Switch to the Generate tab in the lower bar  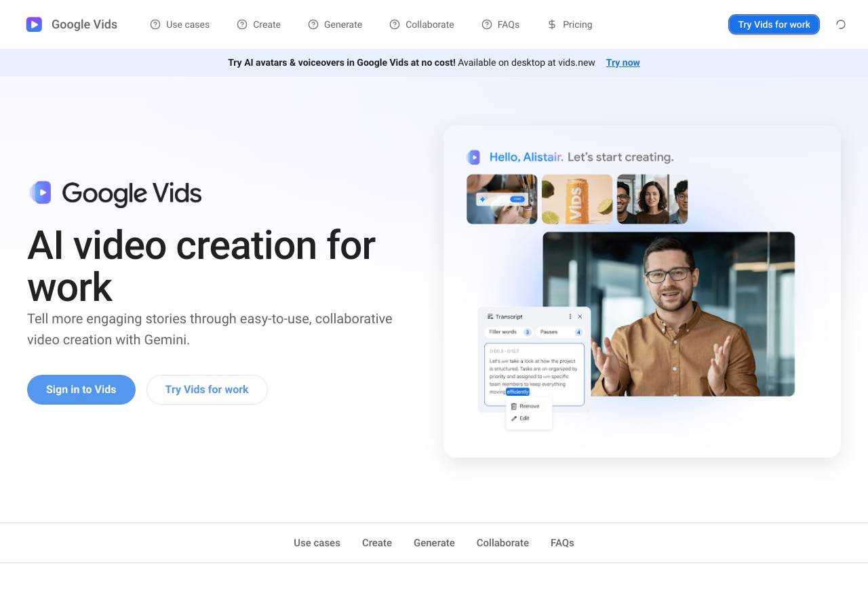click(434, 543)
